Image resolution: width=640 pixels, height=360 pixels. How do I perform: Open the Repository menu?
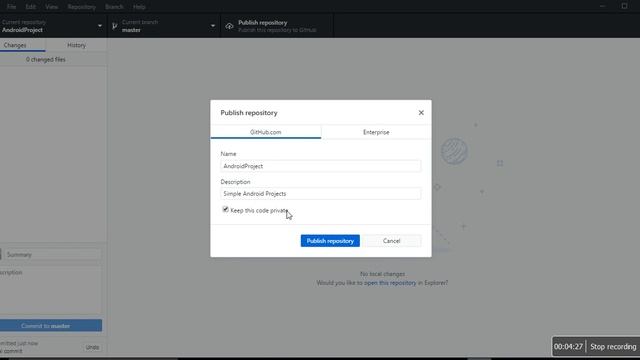pos(82,7)
